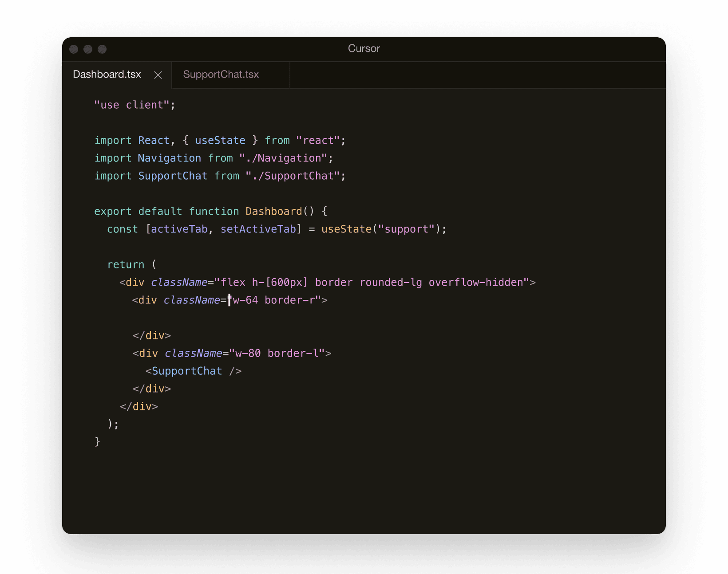728x574 pixels.
Task: Click the const keyword
Action: [x=123, y=229]
